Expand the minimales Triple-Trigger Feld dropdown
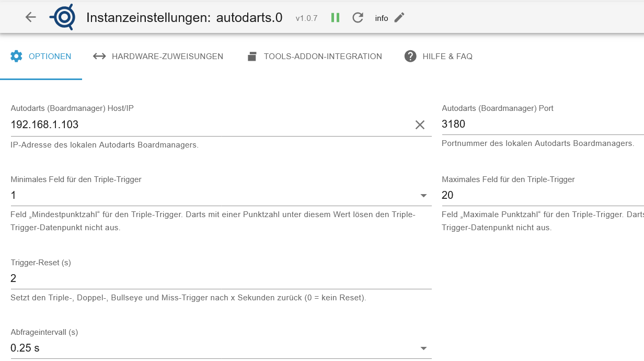The image size is (644, 361). [424, 195]
